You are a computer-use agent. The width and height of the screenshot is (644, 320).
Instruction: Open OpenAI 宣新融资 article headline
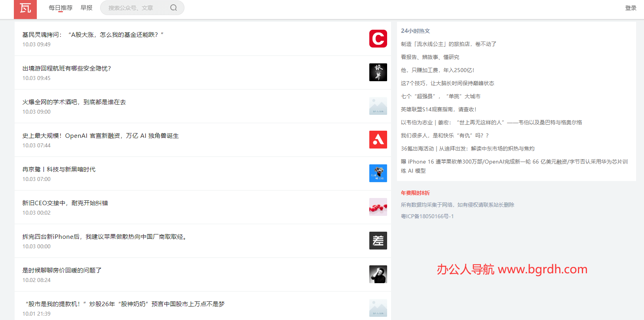click(101, 136)
